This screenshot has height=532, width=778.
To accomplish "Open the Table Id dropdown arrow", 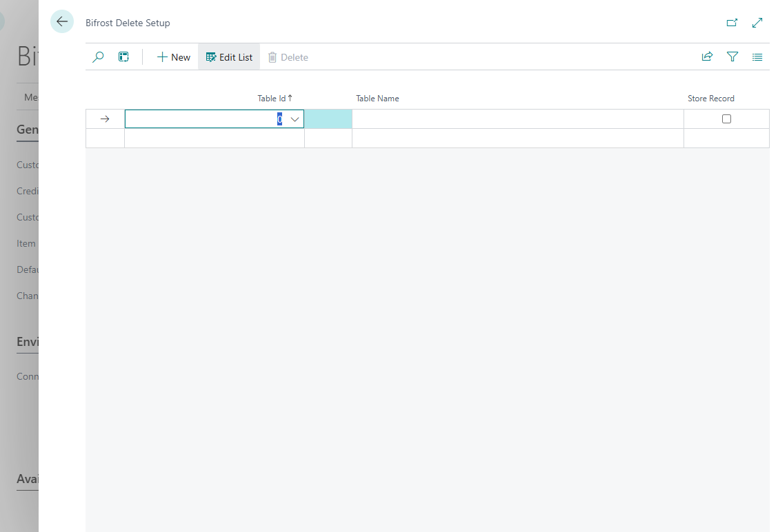I will point(295,119).
